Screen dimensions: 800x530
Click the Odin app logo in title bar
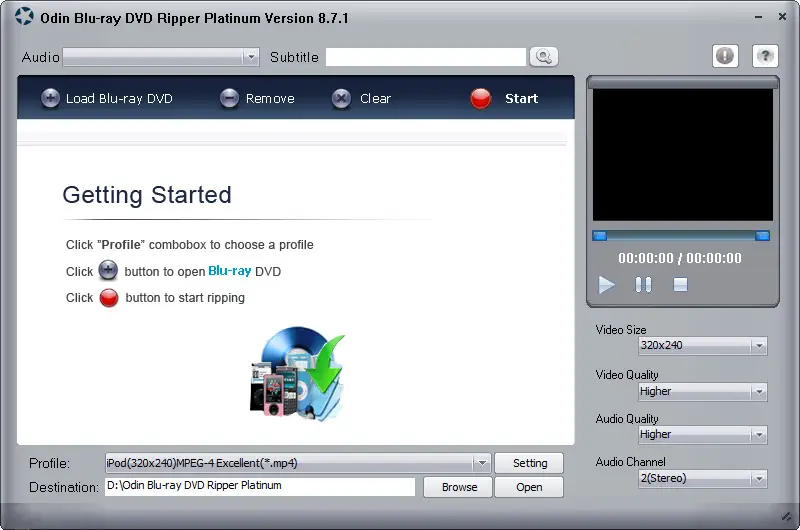24,17
